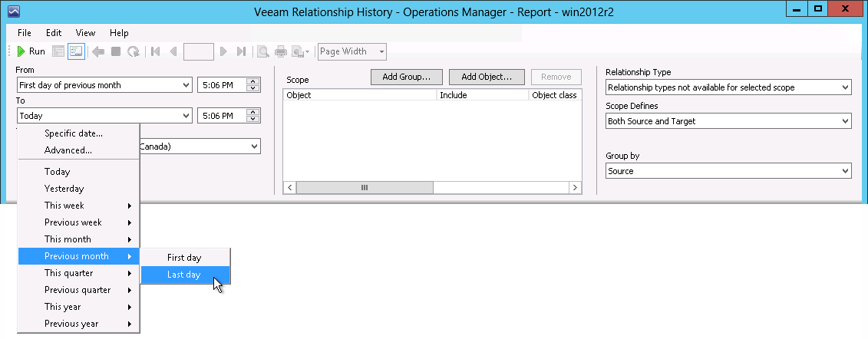Increase the To time with up arrow
868x339 pixels.
[253, 112]
